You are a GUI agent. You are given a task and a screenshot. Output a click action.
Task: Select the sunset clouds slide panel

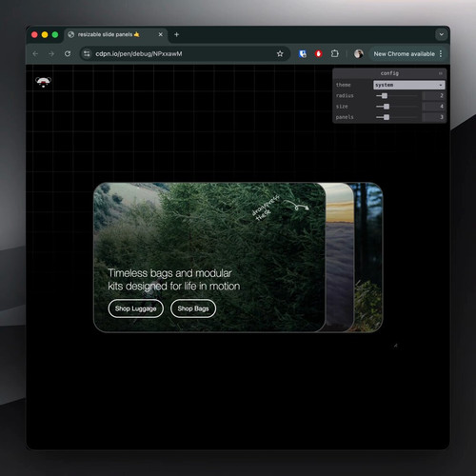(x=340, y=257)
